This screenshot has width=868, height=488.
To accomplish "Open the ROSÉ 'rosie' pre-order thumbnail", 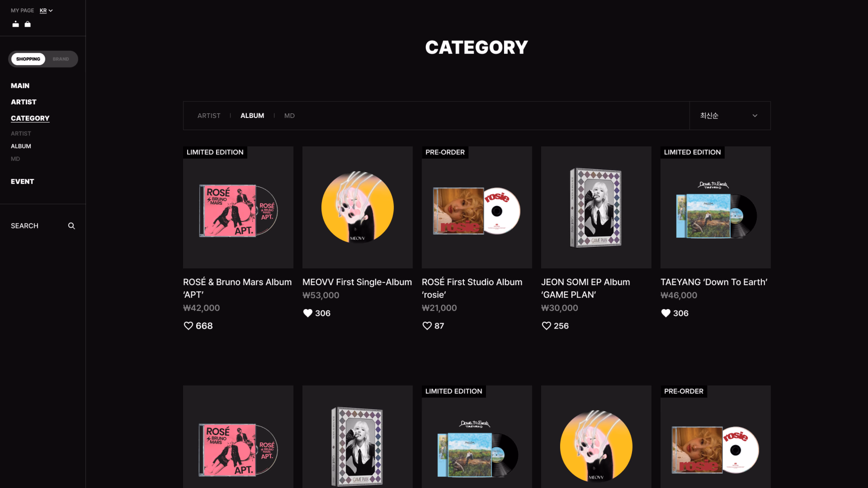I will click(477, 207).
